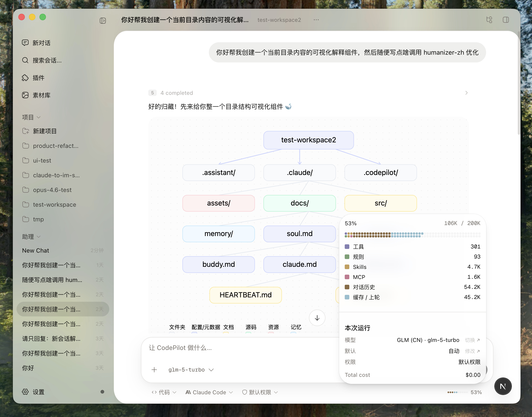
Task: Click the 工具 purple color swatch
Action: (347, 246)
